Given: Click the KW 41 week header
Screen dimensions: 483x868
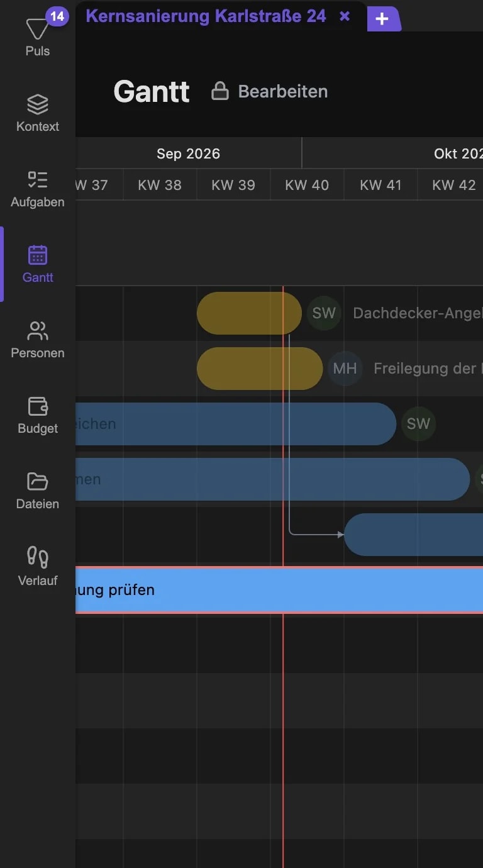Looking at the screenshot, I should [x=380, y=185].
